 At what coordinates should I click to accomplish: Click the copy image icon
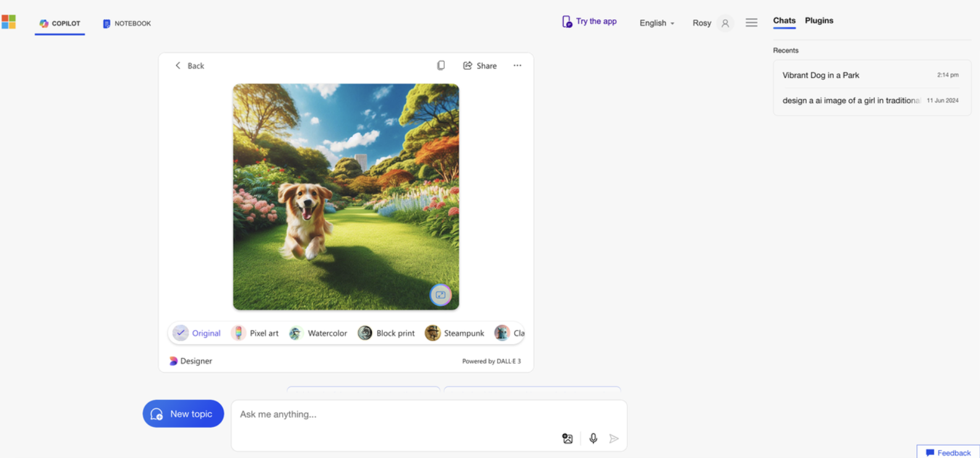[441, 66]
